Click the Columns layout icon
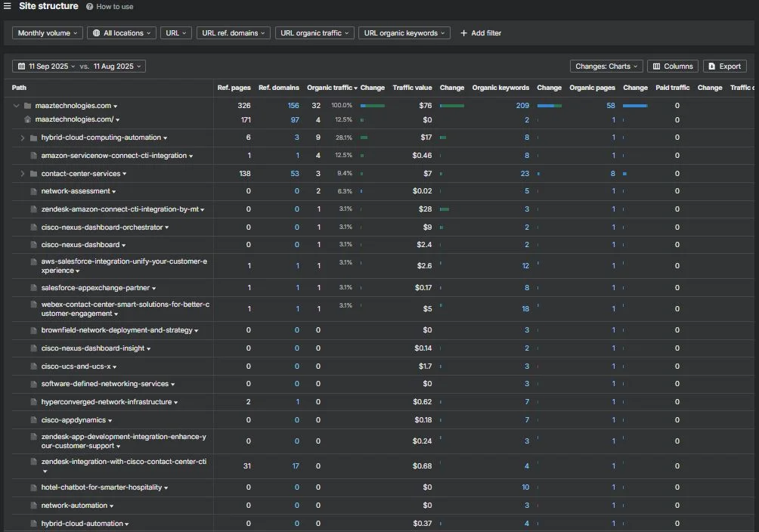 pos(656,66)
